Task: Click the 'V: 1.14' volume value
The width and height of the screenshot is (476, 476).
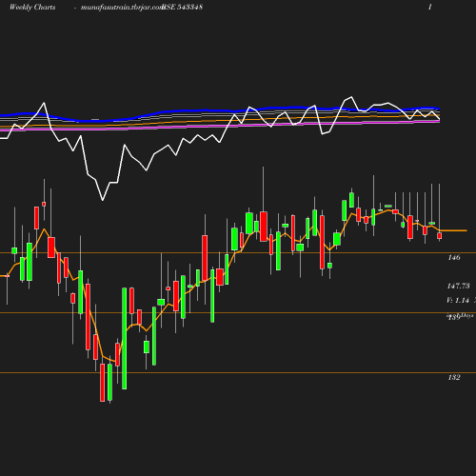Action: click(458, 300)
